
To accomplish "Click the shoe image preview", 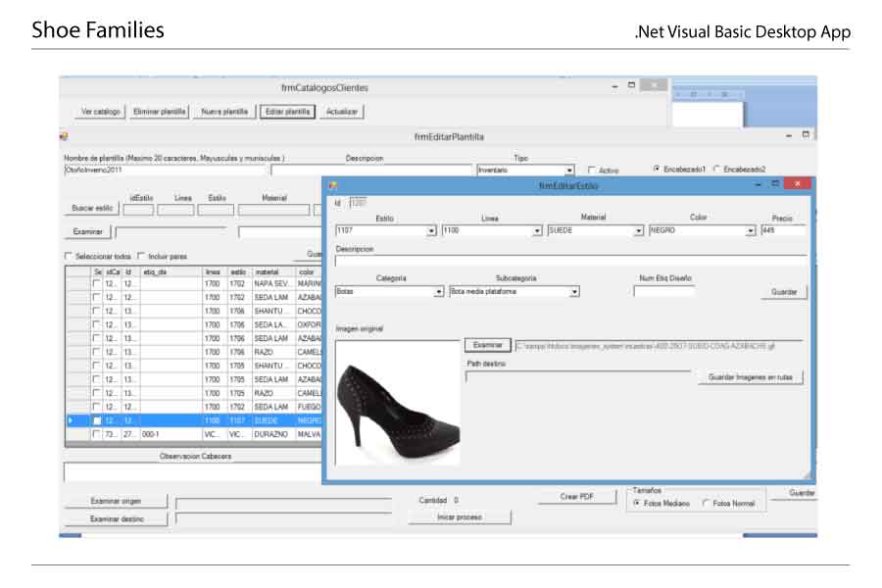I will pyautogui.click(x=397, y=401).
